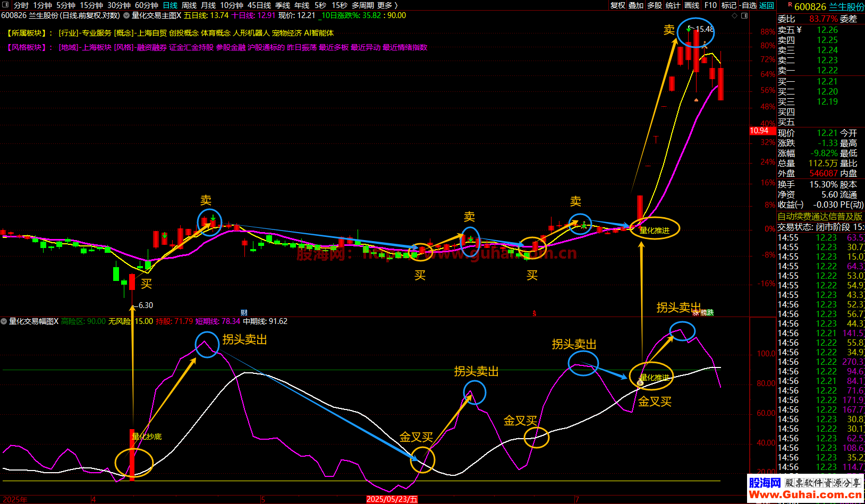The image size is (865, 504).
Task: Open the 最近多板 style link
Action: point(334,47)
